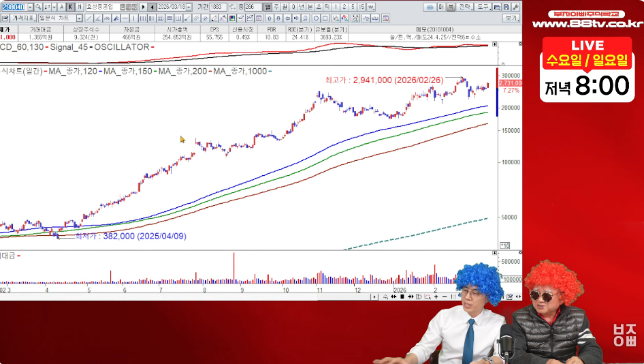Click the count field showing 266

[x=253, y=7]
